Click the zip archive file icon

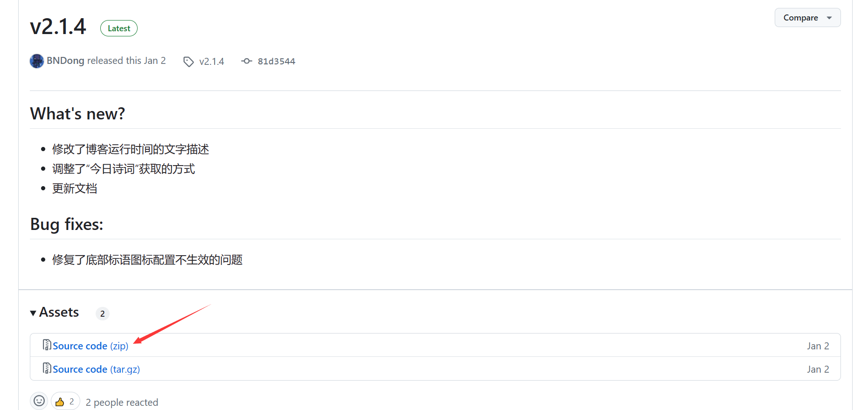coord(47,345)
